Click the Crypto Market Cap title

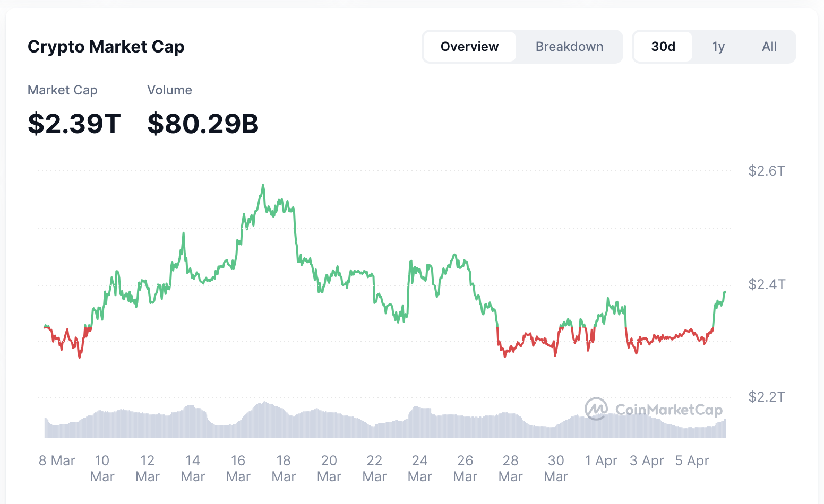pos(106,47)
